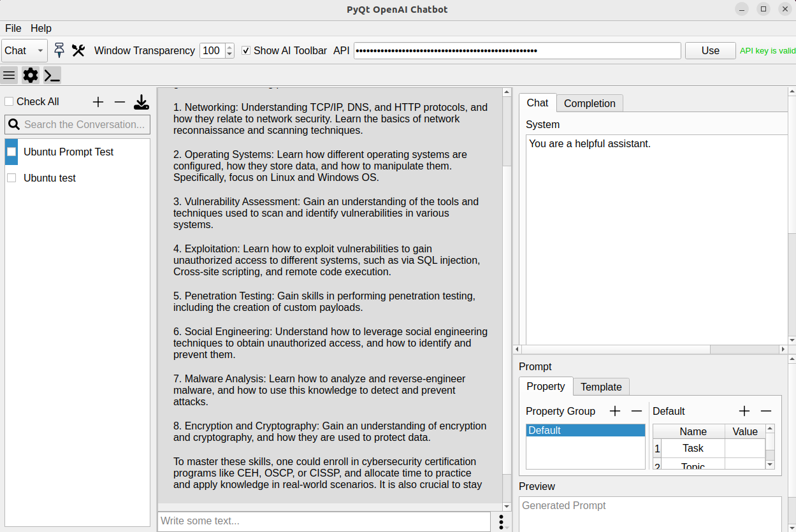Add a new Property Group
This screenshot has height=532, width=796.
point(615,412)
